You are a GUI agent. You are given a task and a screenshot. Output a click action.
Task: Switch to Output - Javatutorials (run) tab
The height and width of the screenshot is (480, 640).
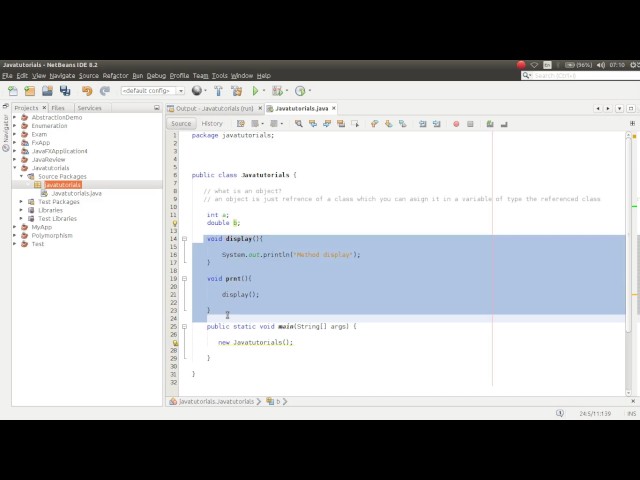pos(214,108)
